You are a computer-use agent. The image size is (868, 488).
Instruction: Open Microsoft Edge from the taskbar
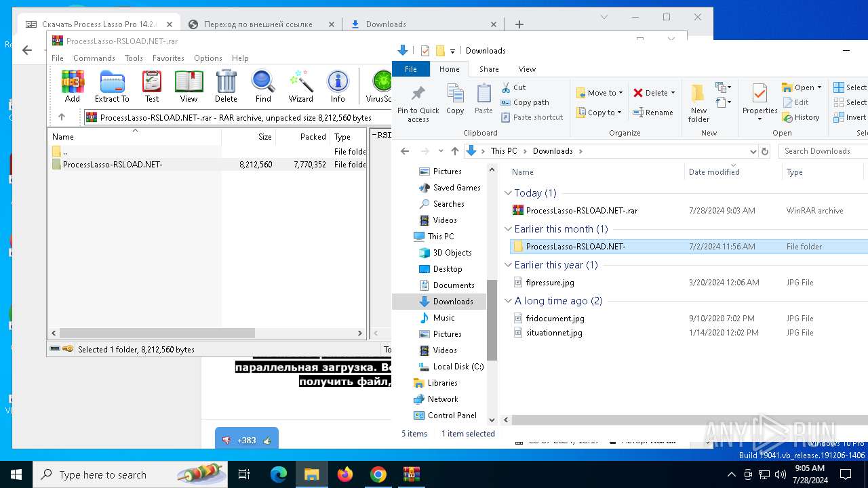coord(279,474)
